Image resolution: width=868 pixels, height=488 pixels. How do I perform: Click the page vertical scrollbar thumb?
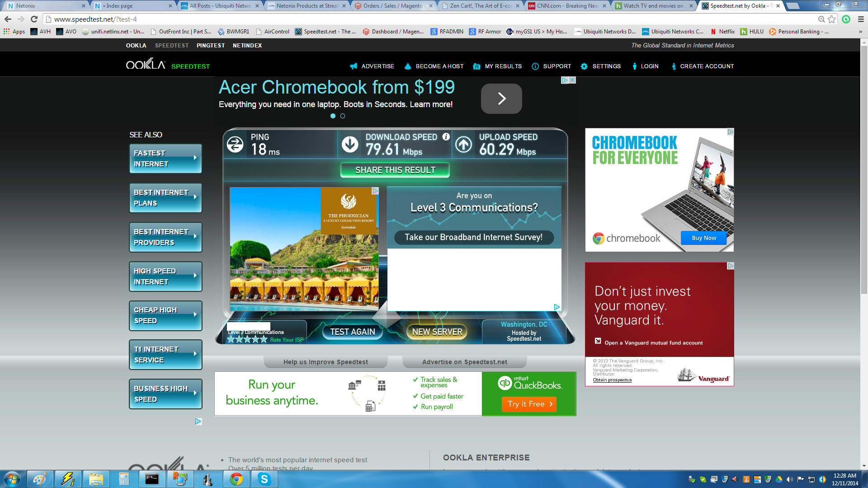pyautogui.click(x=864, y=169)
